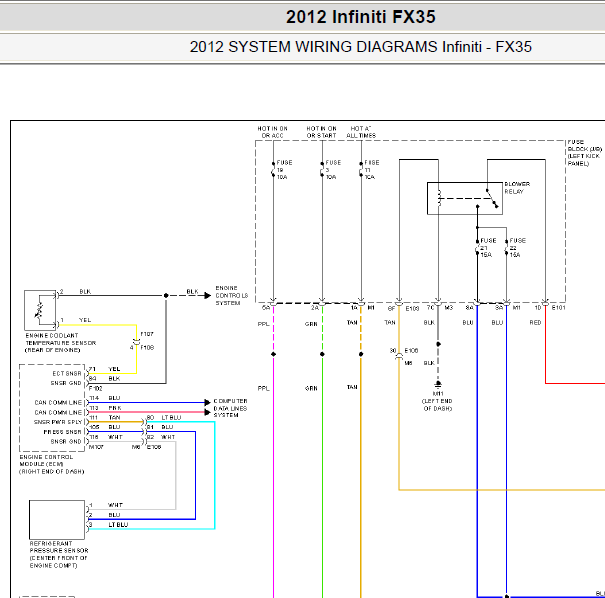Click the "LT BLU" label at connector pin 80
Image resolution: width=605 pixels, height=598 pixels.
click(x=171, y=418)
